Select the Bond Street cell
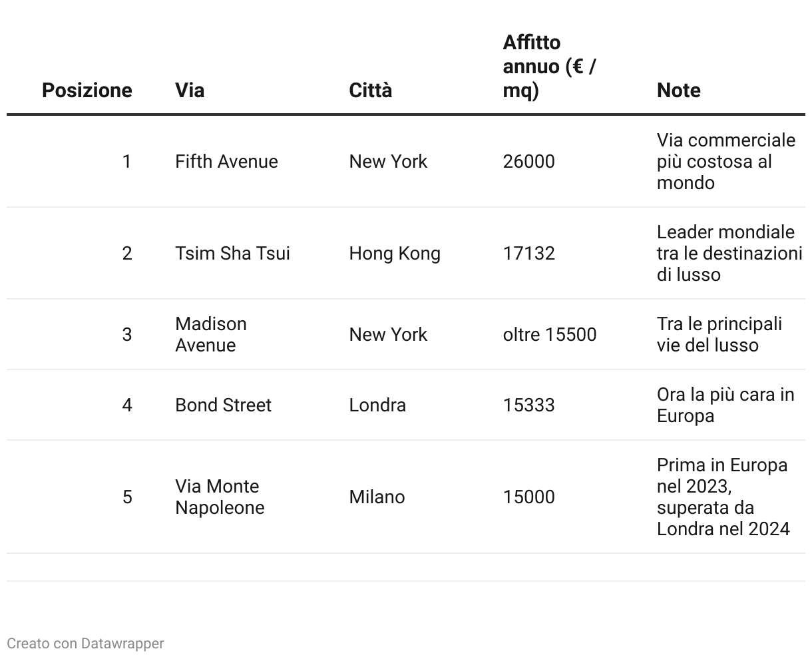The width and height of the screenshot is (812, 659). coord(223,405)
